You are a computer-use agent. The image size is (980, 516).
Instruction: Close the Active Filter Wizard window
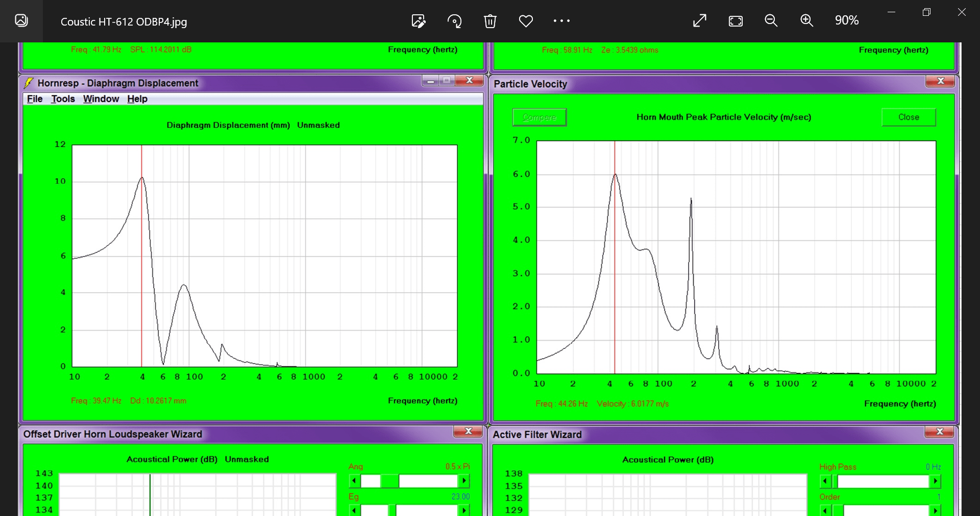coord(940,432)
